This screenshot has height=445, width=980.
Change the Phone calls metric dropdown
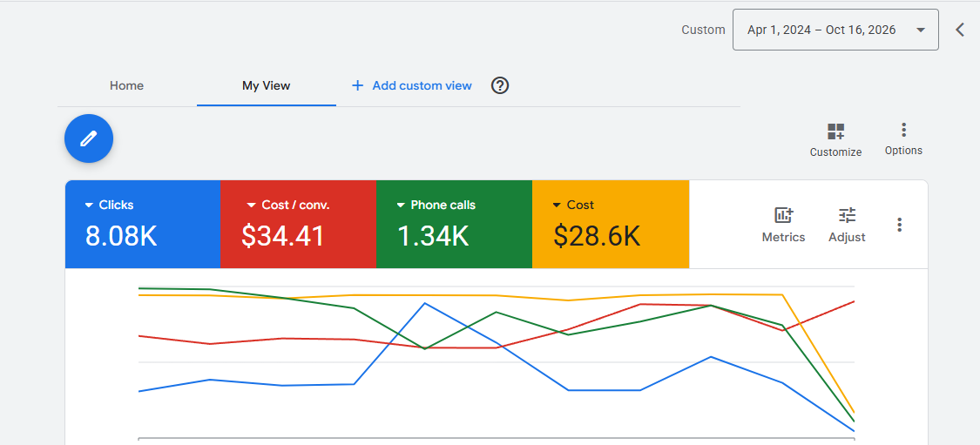coord(436,205)
